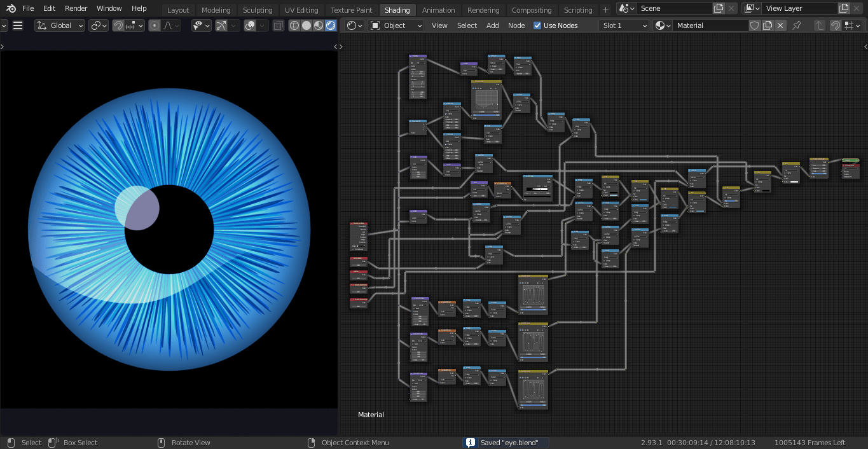
Task: Duplicate the material with the new-copy icon
Action: 768,25
